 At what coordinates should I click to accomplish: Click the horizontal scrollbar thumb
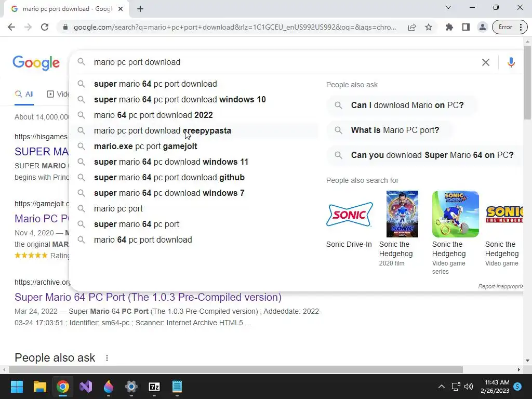(x=236, y=369)
